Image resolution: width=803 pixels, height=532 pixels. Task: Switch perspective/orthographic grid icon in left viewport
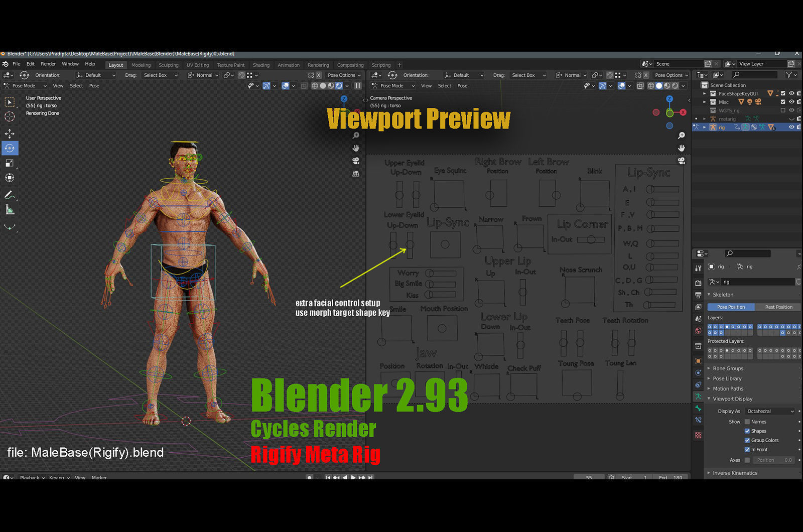tap(356, 173)
